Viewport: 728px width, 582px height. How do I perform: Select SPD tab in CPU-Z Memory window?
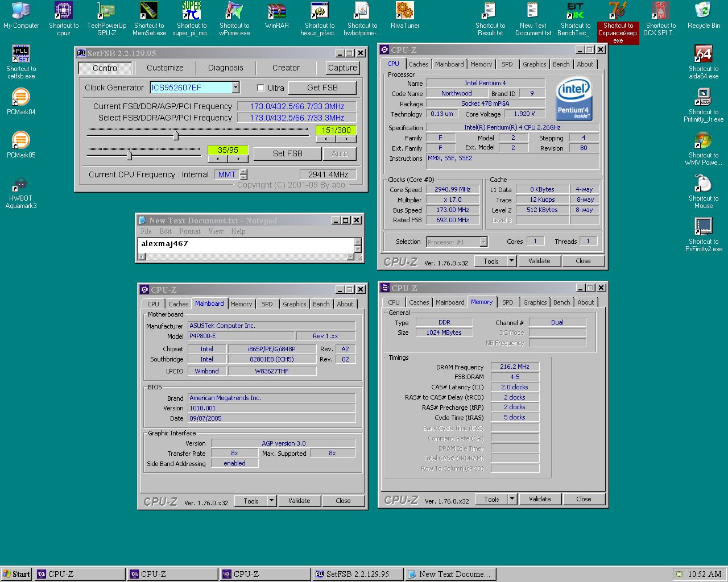tap(507, 302)
